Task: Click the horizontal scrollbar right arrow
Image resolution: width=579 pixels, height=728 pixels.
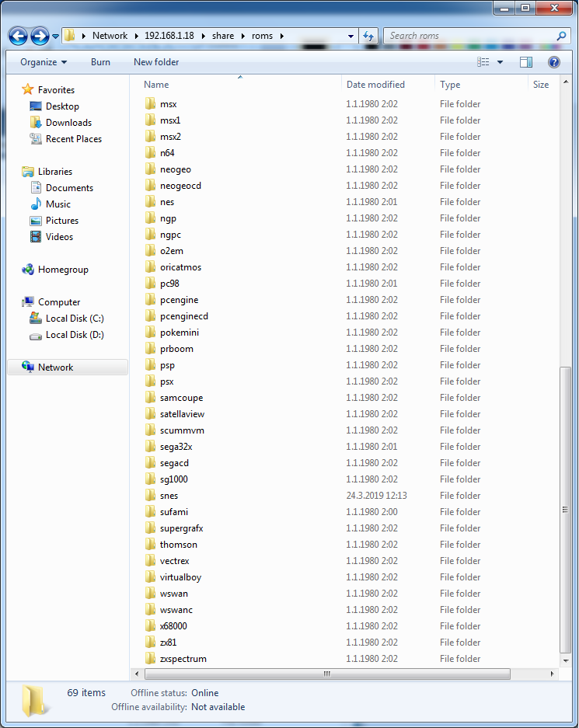Action: coord(552,674)
